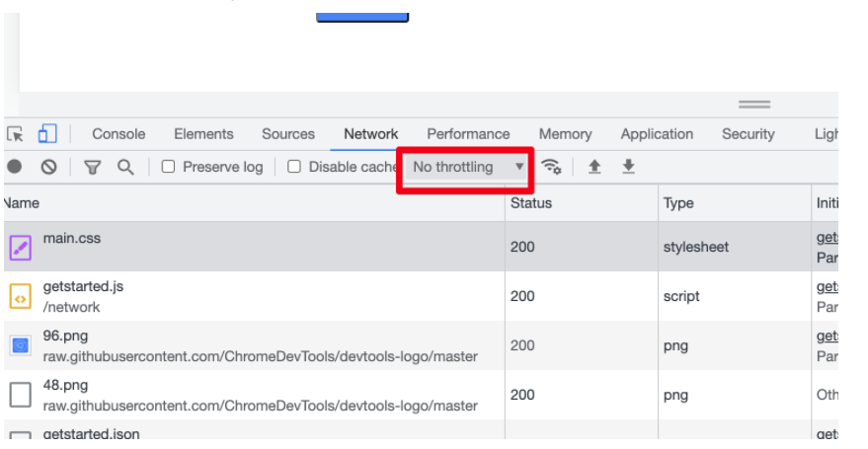Select the Network tab

click(x=371, y=134)
